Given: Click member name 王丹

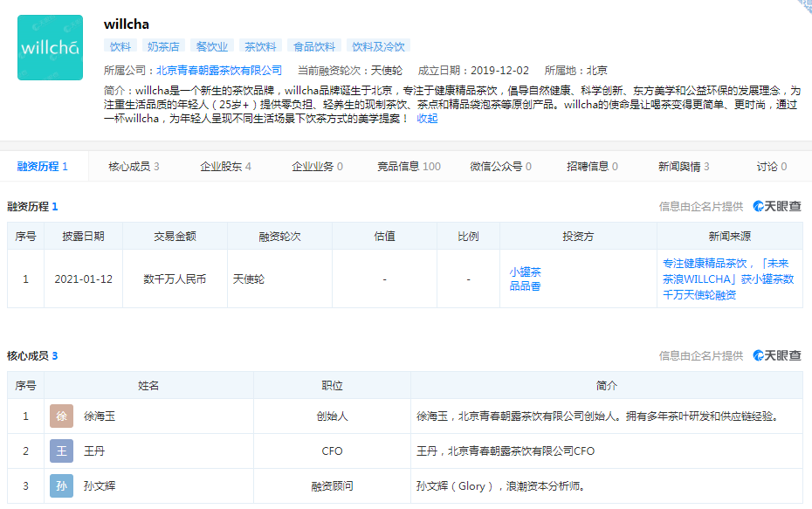Looking at the screenshot, I should (x=94, y=451).
